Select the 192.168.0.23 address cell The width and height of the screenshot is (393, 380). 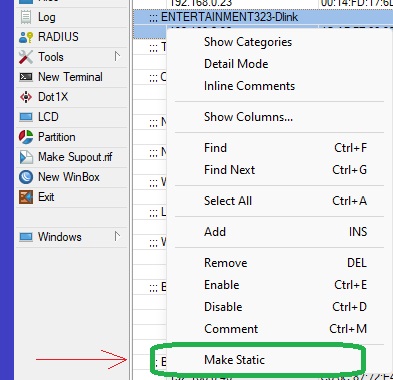click(201, 3)
